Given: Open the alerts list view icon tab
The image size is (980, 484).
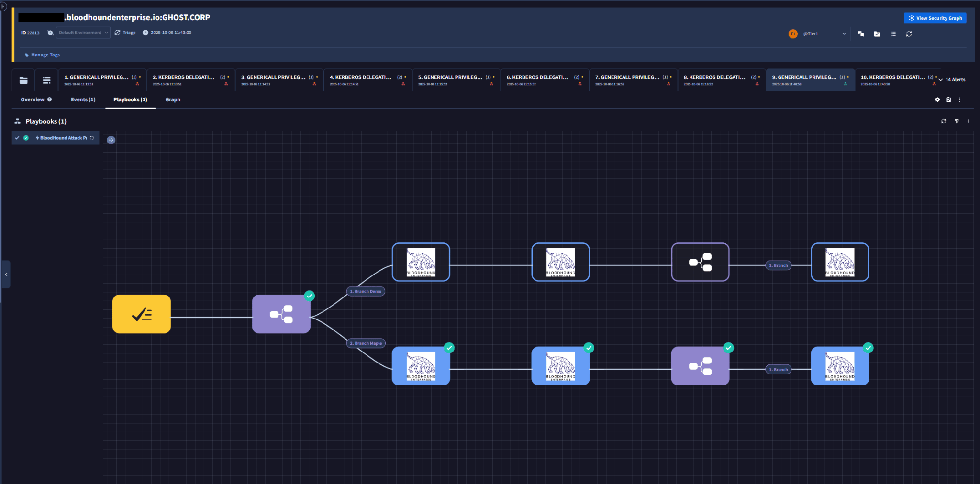Looking at the screenshot, I should click(x=46, y=80).
